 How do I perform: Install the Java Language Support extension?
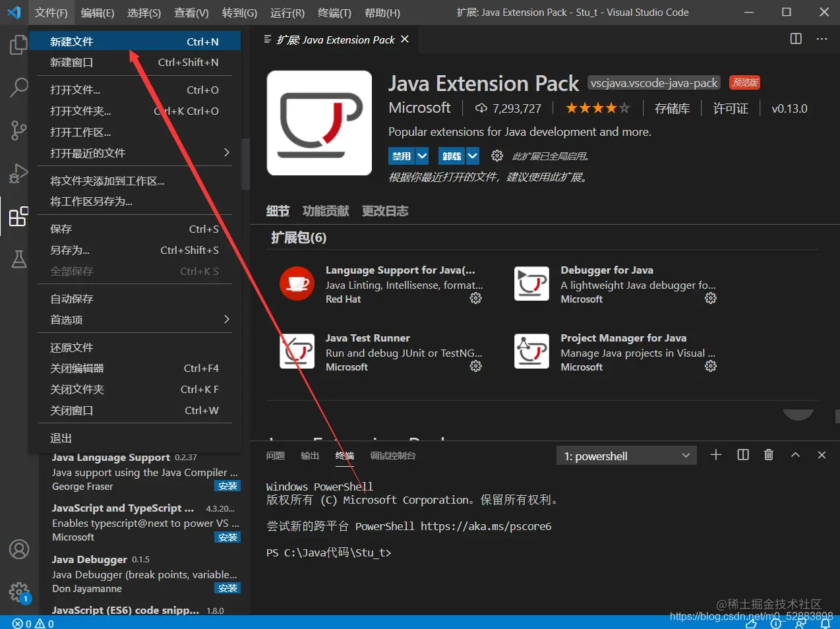pyautogui.click(x=227, y=486)
